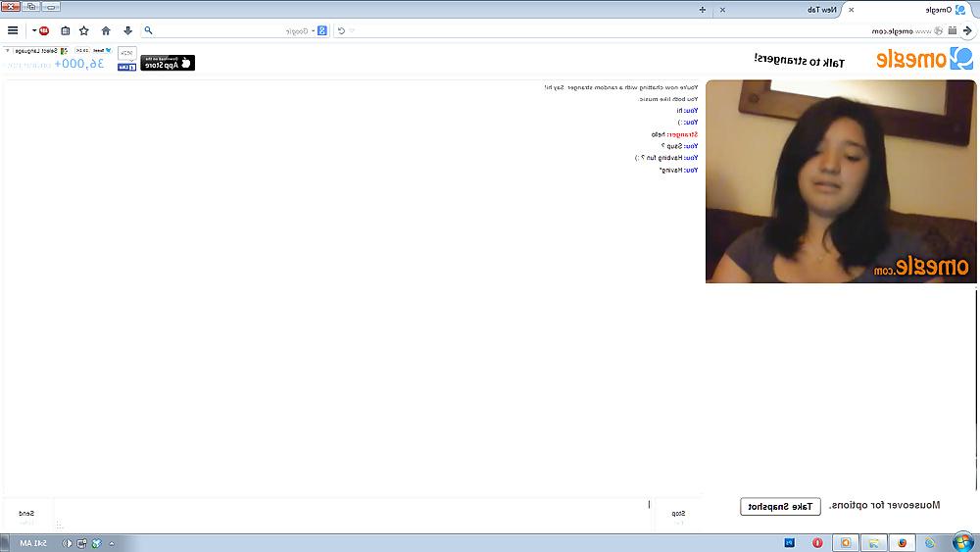
Task: Bookmark this page with the star icon
Action: [83, 30]
